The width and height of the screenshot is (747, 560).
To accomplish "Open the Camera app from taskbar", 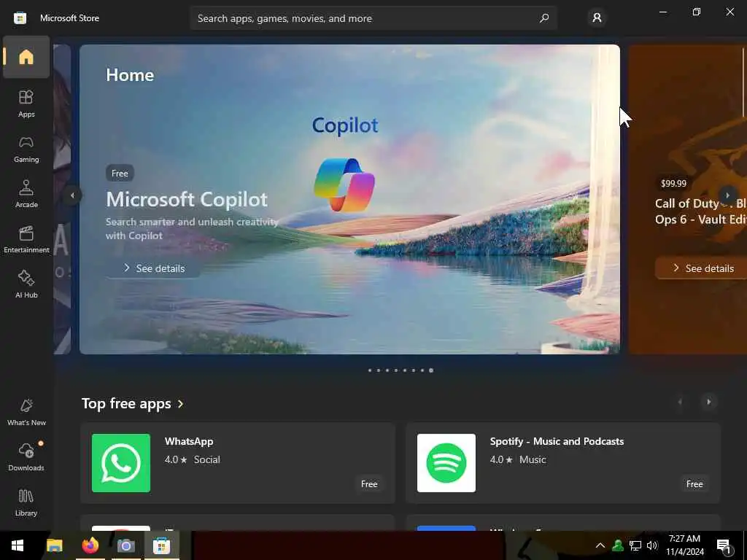I will 125,545.
